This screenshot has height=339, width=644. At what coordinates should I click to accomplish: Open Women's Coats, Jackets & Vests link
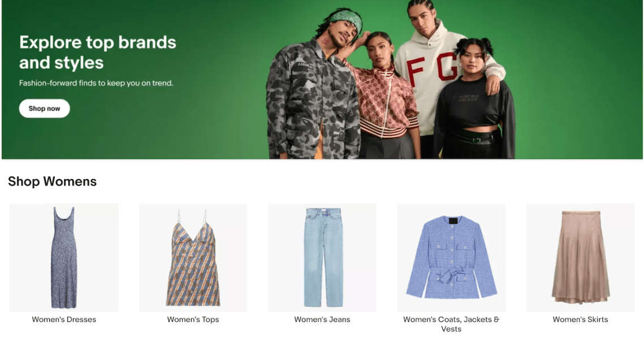451,324
